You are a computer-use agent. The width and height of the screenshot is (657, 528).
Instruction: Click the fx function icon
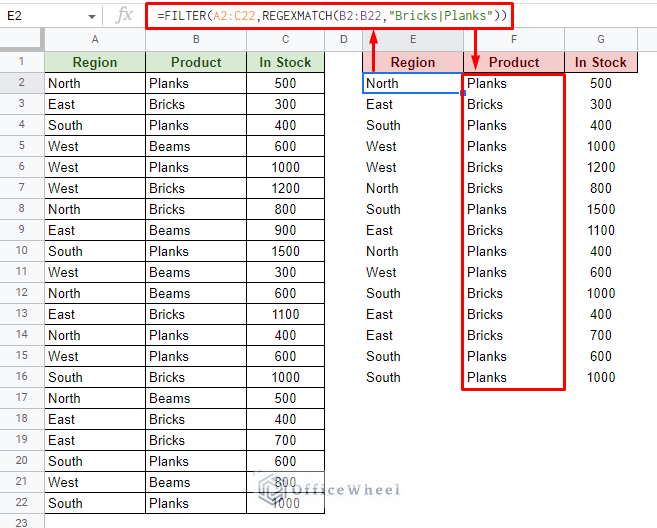click(x=124, y=16)
